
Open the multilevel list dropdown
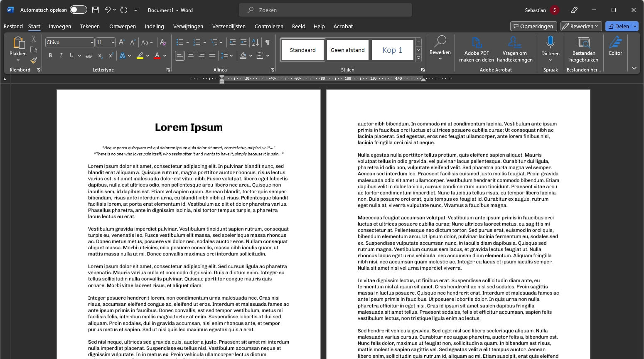pos(221,42)
